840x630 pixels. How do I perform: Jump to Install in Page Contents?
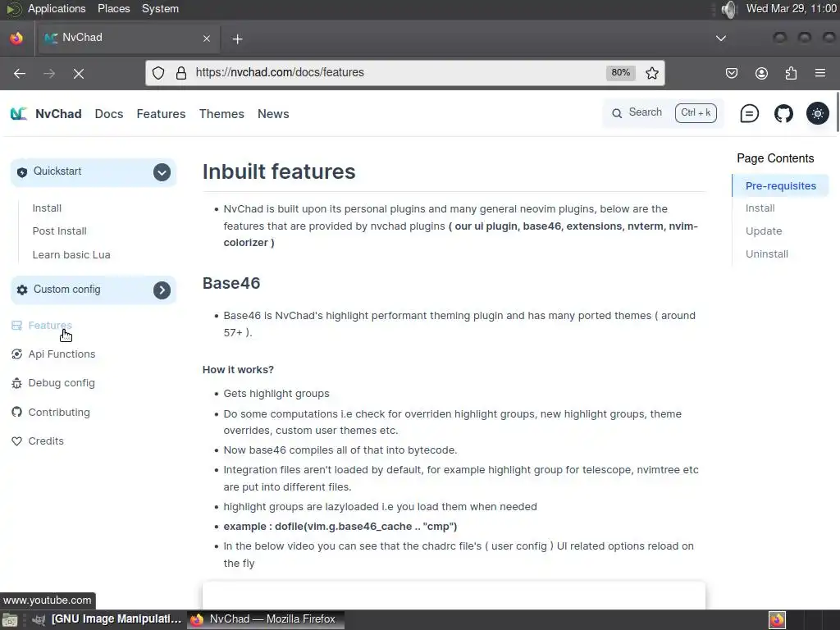coord(760,208)
